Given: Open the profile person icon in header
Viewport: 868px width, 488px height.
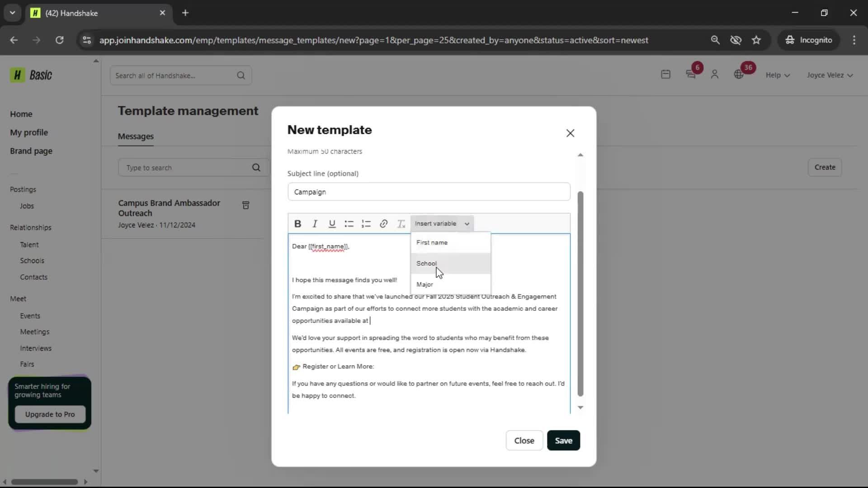Looking at the screenshot, I should [714, 75].
